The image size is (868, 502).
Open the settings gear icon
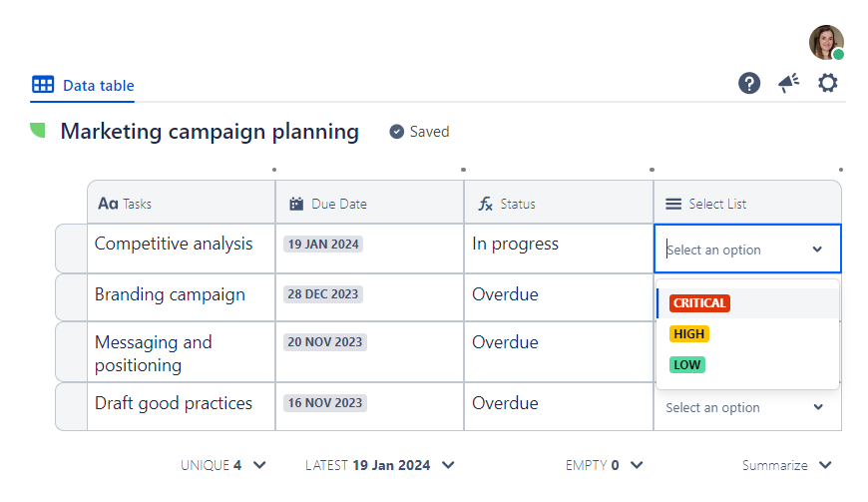click(828, 83)
